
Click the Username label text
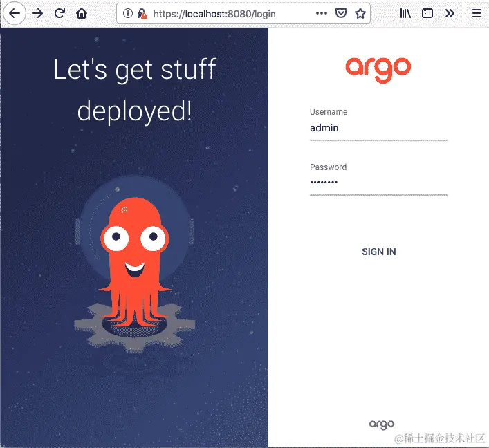[x=329, y=112]
